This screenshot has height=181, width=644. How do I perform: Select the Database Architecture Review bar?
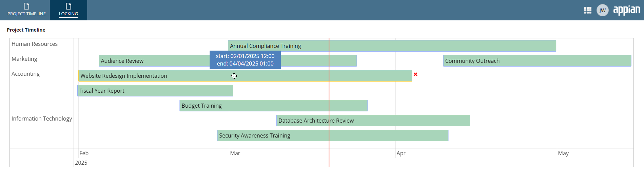tap(373, 121)
